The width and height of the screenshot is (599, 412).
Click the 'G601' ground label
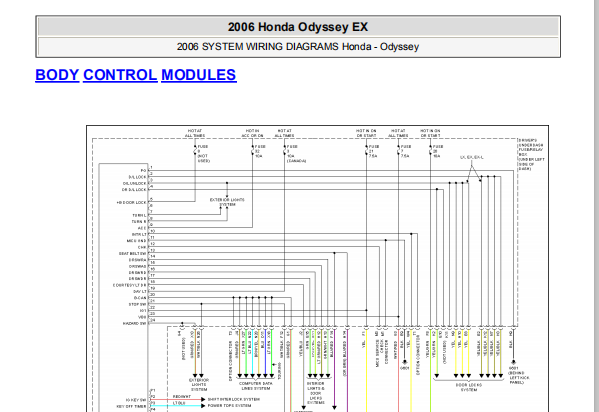(x=405, y=368)
